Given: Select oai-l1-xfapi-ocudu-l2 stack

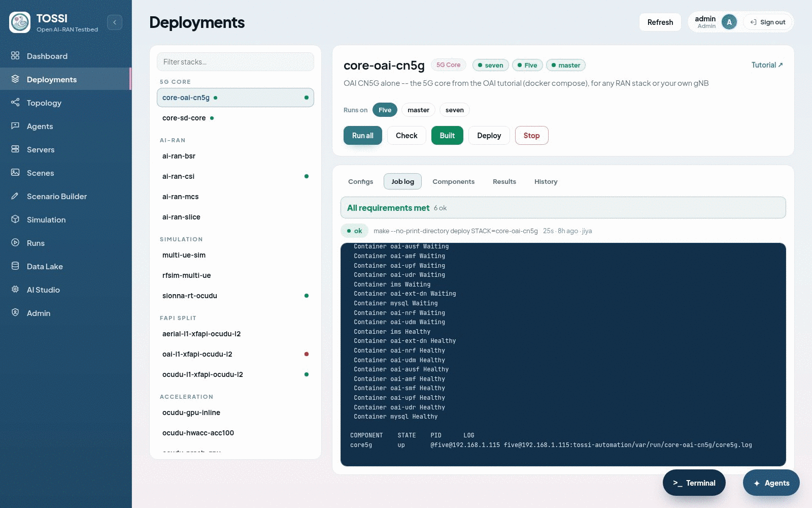Looking at the screenshot, I should click(235, 354).
